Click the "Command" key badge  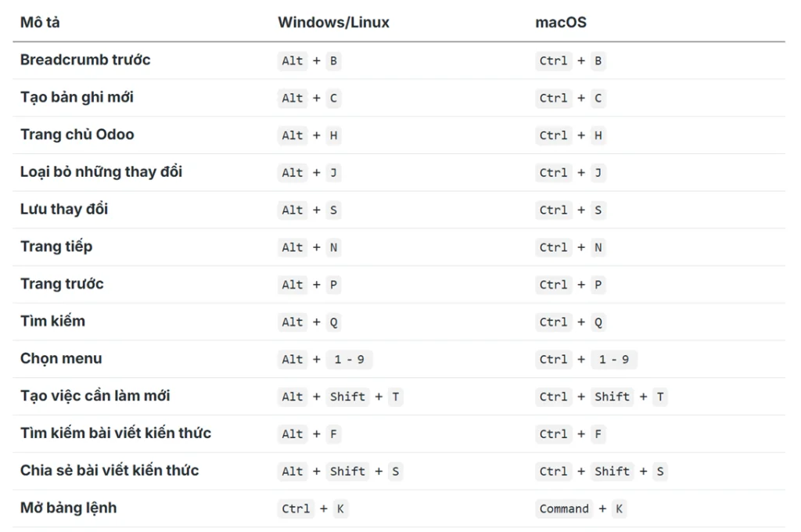click(564, 509)
